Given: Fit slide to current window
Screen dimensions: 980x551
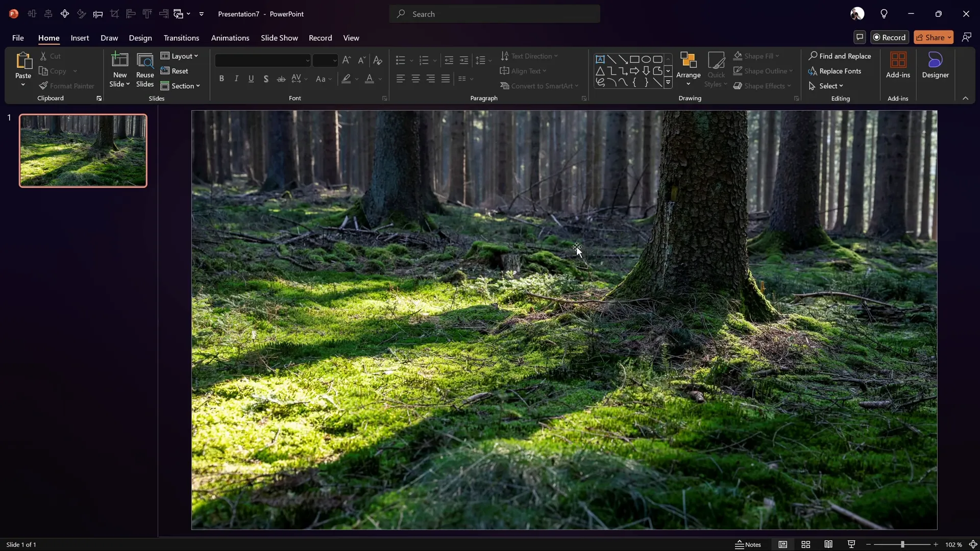Looking at the screenshot, I should pyautogui.click(x=973, y=544).
